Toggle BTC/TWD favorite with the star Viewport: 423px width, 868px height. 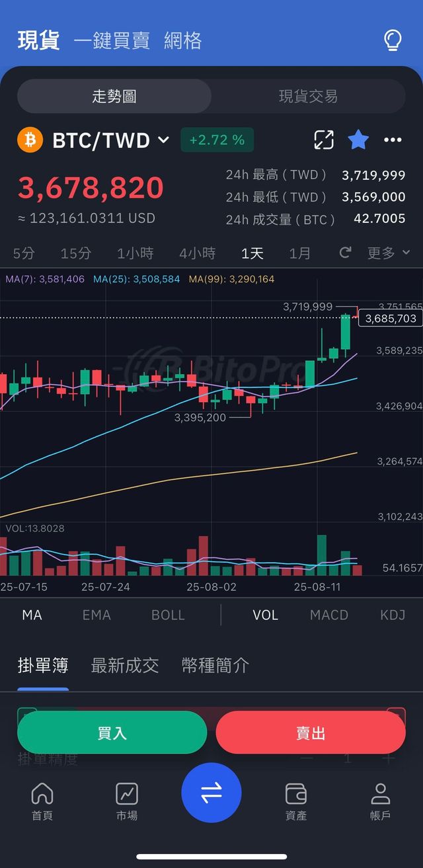(358, 139)
